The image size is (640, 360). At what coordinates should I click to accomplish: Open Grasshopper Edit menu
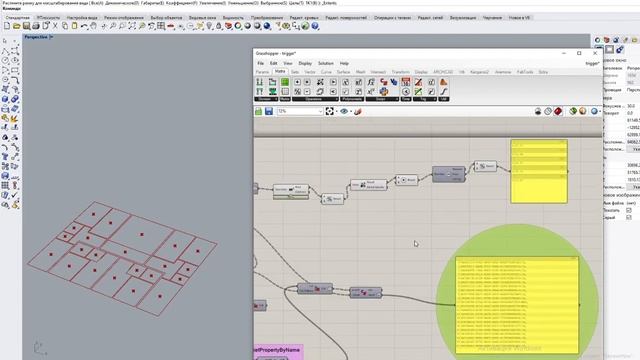(x=273, y=63)
